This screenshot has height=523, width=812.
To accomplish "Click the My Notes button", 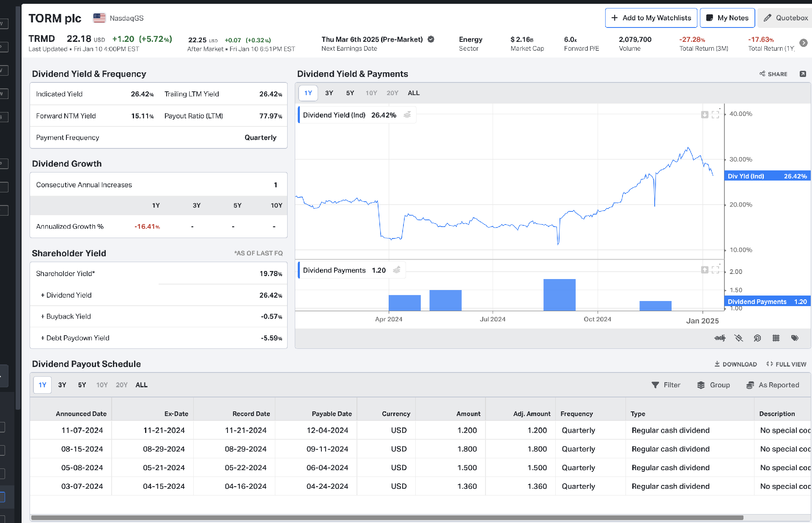I will click(x=727, y=18).
